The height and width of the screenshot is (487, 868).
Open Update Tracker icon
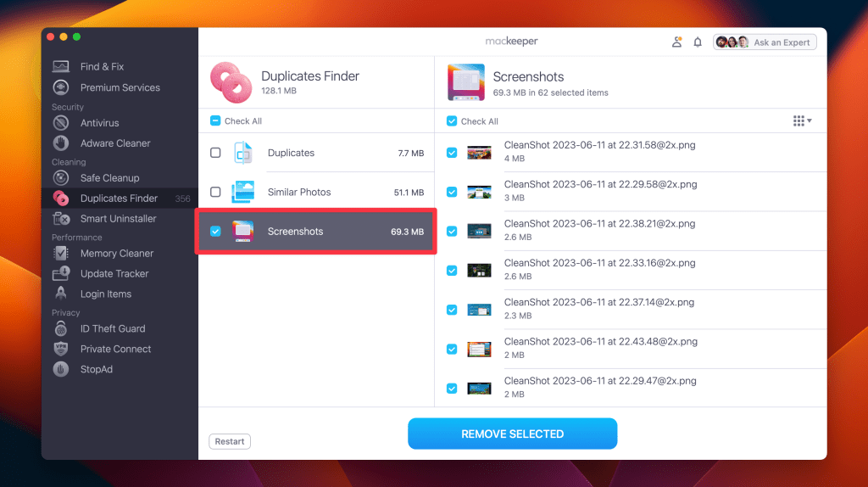click(61, 273)
